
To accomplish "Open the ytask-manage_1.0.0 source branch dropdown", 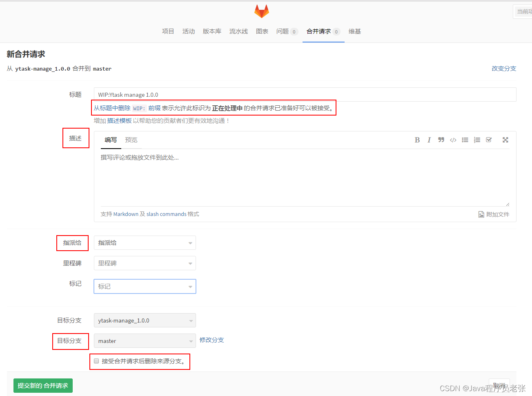I will [x=145, y=320].
